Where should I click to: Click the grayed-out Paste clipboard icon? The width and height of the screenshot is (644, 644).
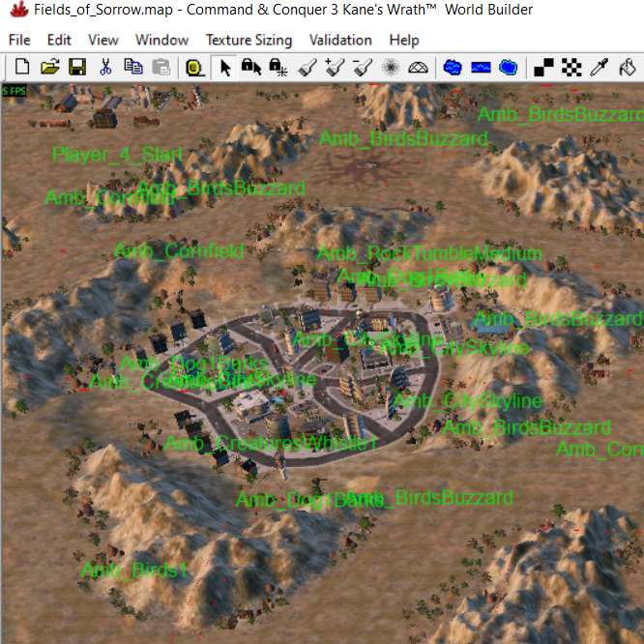(x=161, y=67)
